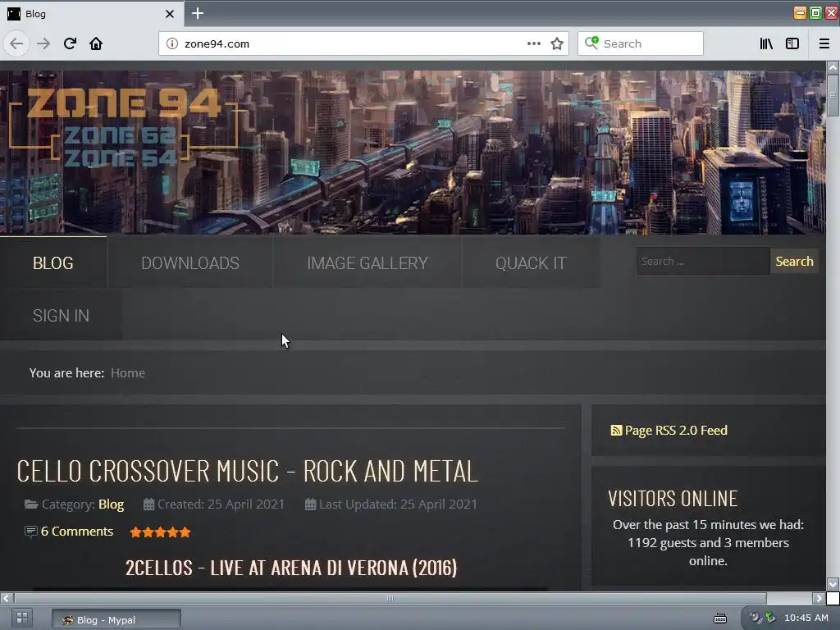Open the Cello Crossover Music article title
Image resolution: width=840 pixels, height=630 pixels.
tap(247, 471)
